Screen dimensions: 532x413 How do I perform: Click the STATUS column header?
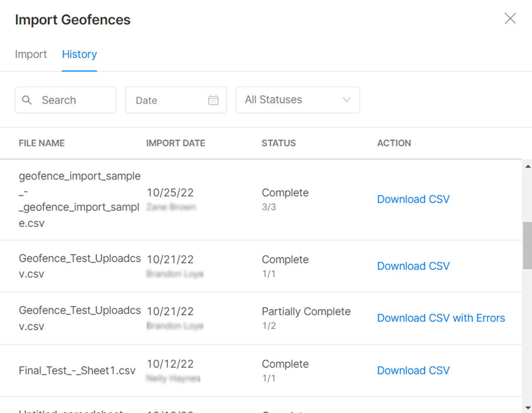click(x=278, y=143)
